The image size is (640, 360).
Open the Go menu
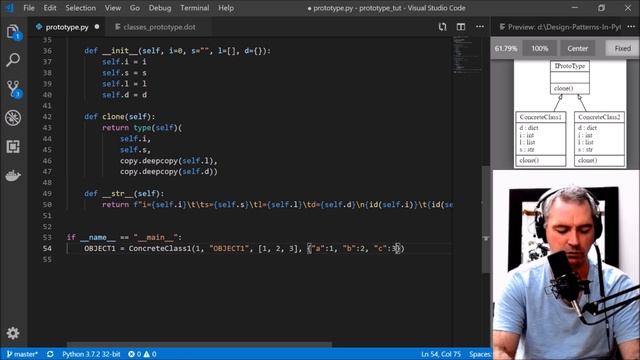point(135,8)
